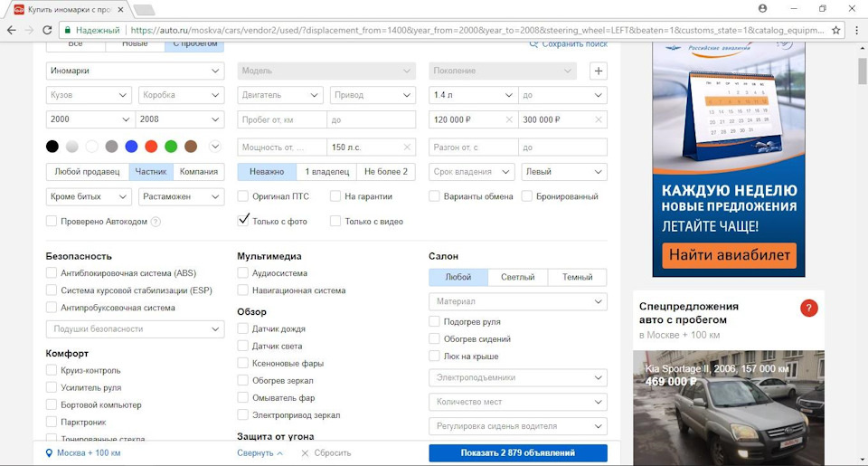Choose the gray color swatch
Screen dimensions: 868x466
[111, 147]
